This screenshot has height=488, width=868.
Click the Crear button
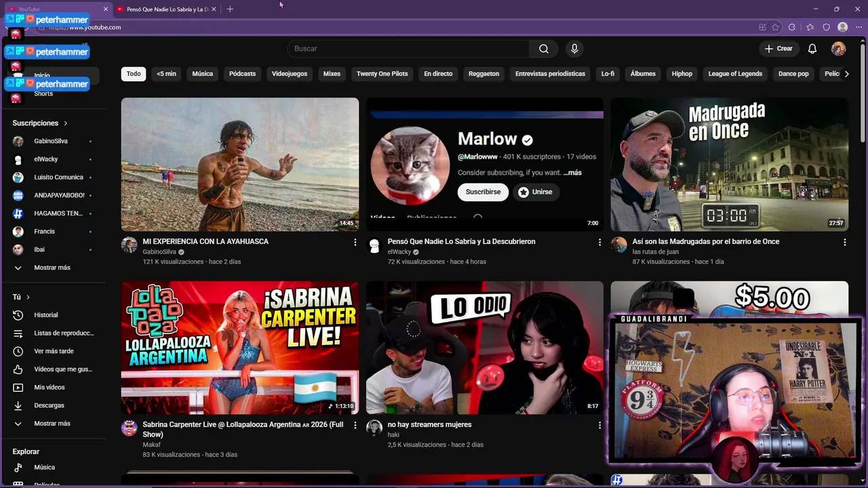778,49
